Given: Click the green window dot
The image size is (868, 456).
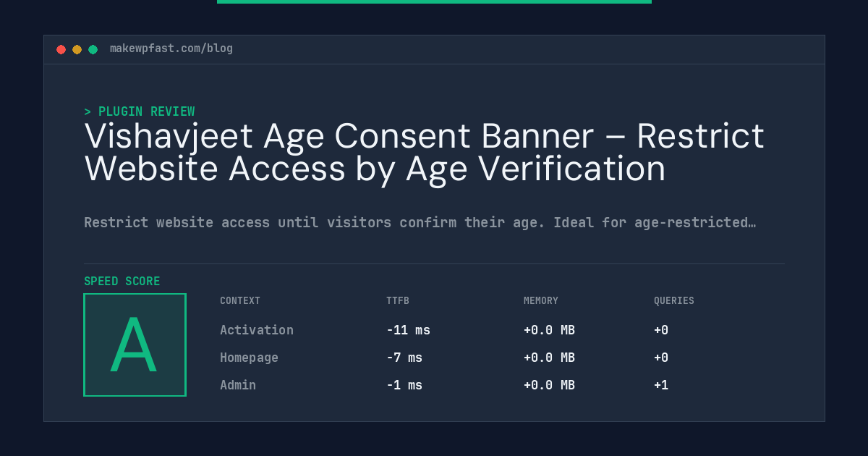Looking at the screenshot, I should [x=93, y=49].
